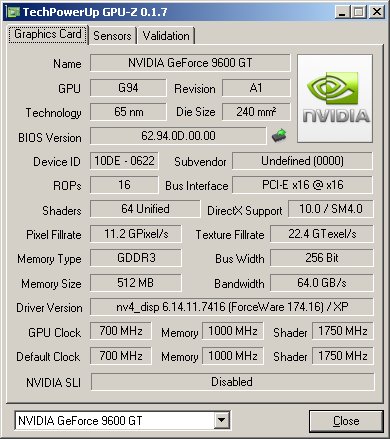Click the Driver Version label
The height and width of the screenshot is (439, 390).
click(x=49, y=308)
